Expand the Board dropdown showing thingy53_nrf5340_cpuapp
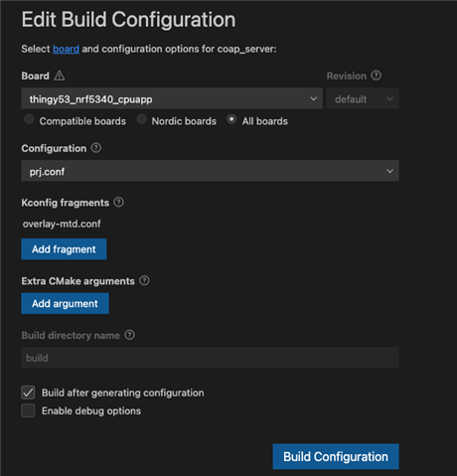The height and width of the screenshot is (476, 457). pyautogui.click(x=172, y=98)
